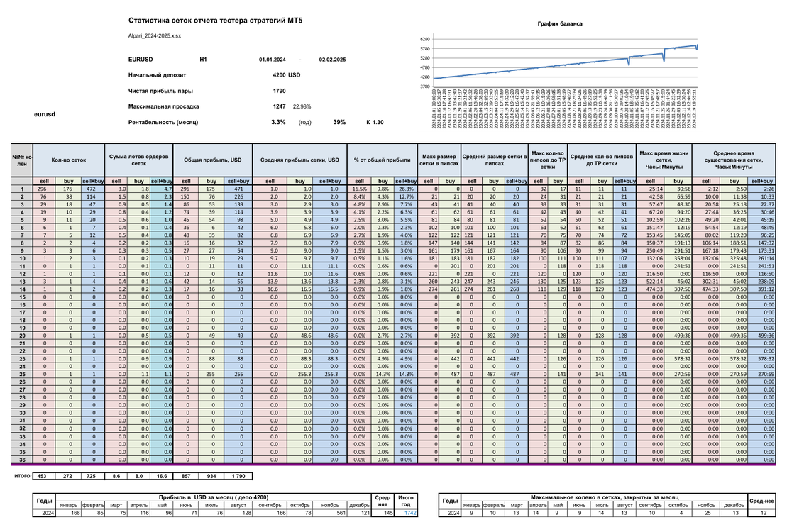
Task: Select the Сред-нее column header
Action: coord(761,501)
